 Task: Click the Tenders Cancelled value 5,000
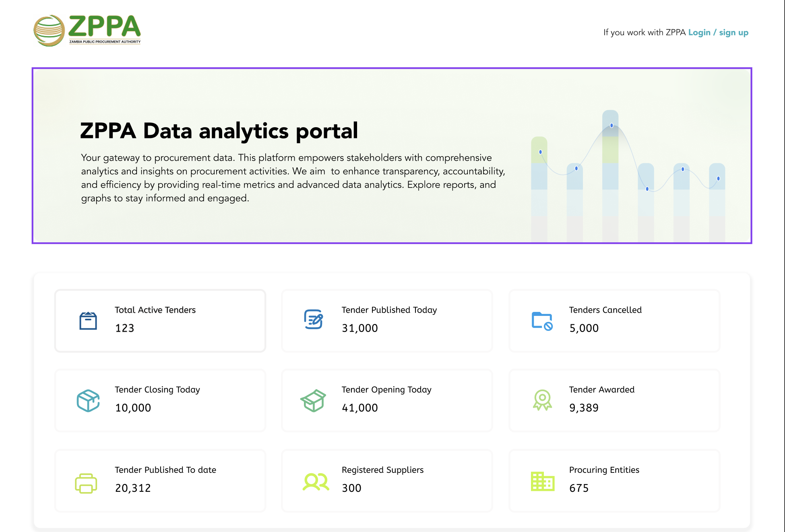[584, 328]
